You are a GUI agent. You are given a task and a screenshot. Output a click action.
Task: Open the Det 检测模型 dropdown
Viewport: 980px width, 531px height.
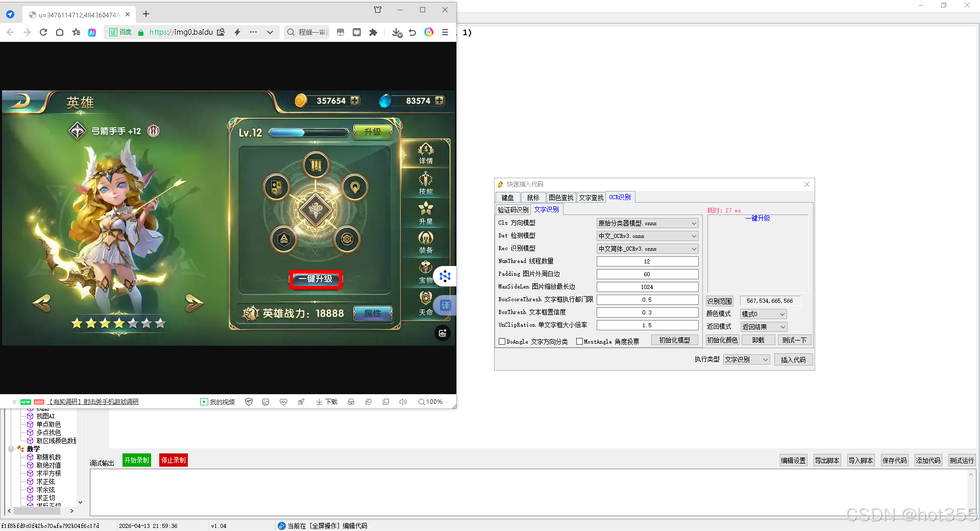point(647,236)
